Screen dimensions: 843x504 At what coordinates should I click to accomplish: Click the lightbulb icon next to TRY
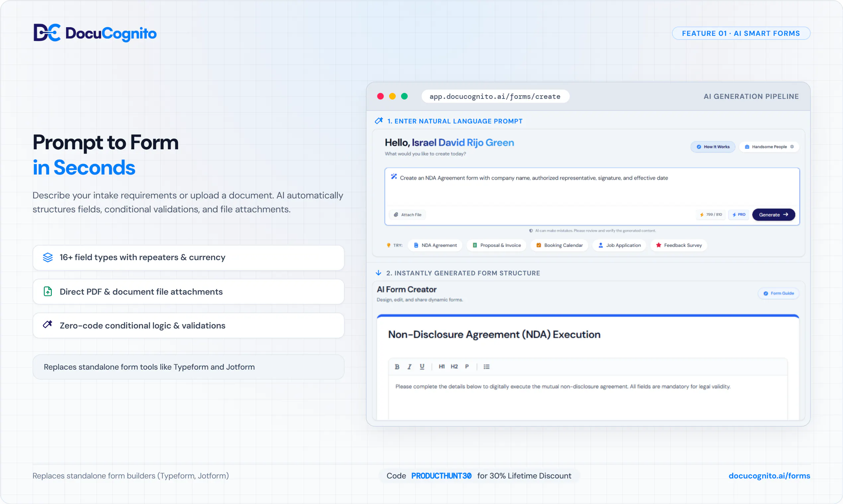389,245
